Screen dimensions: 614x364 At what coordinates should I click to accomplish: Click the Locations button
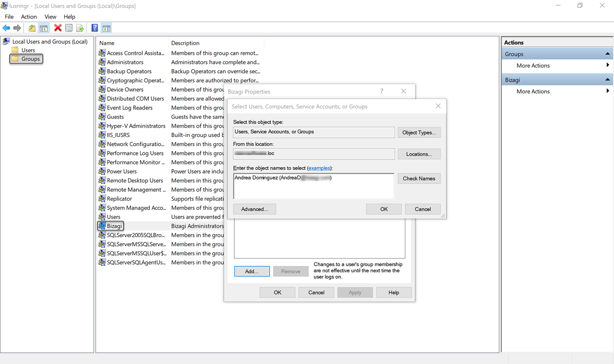click(x=419, y=154)
